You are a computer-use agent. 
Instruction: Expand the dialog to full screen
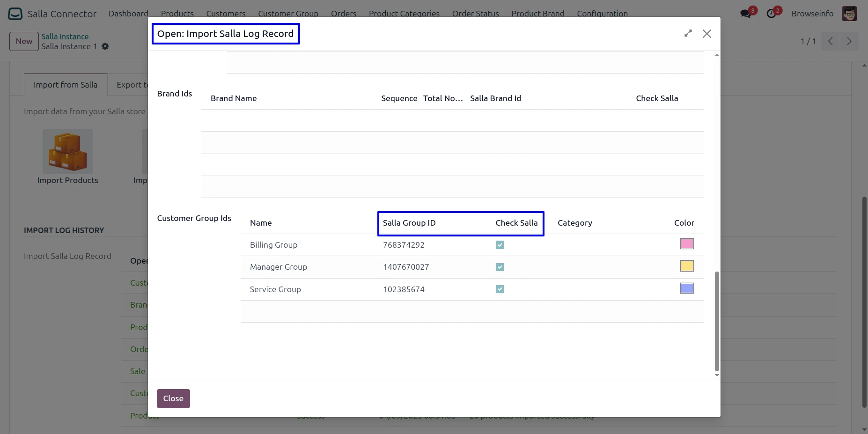(688, 34)
